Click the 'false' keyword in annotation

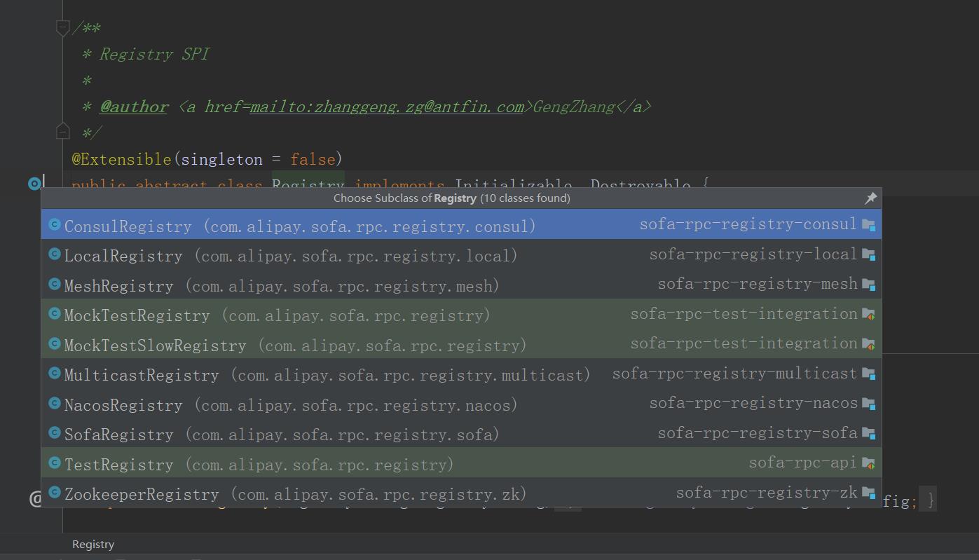[313, 160]
